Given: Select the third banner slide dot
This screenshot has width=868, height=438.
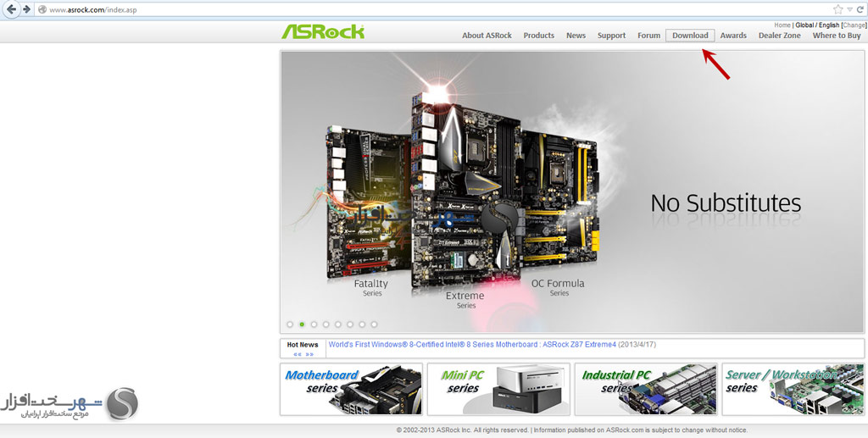Looking at the screenshot, I should coord(314,324).
